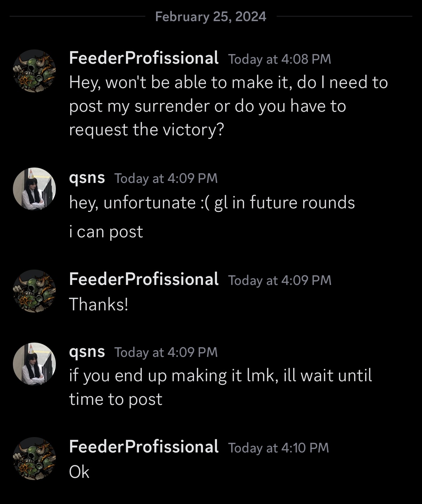Click FeederProfissional's avatar next to "Ok" message
The image size is (422, 504).
tap(34, 459)
